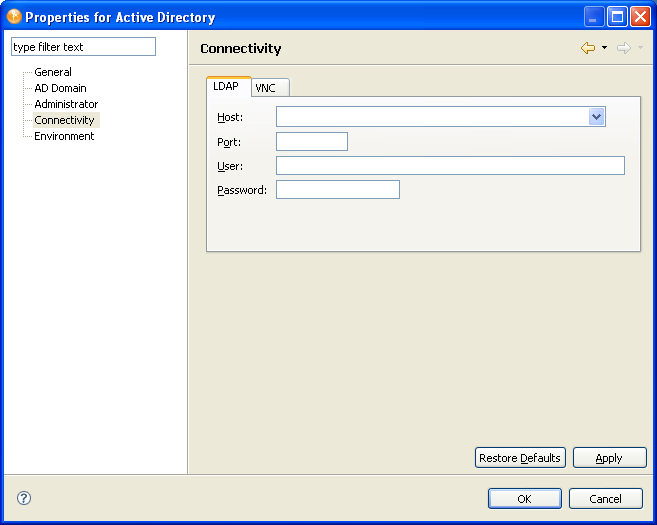Maximize the Properties window
657x525 pixels.
point(617,17)
